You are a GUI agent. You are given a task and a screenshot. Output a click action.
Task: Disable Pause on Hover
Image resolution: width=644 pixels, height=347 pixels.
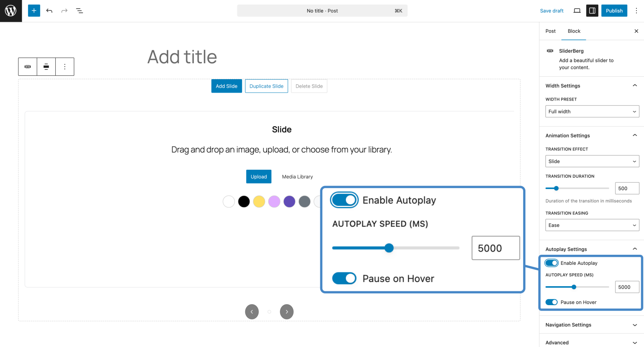tap(551, 302)
